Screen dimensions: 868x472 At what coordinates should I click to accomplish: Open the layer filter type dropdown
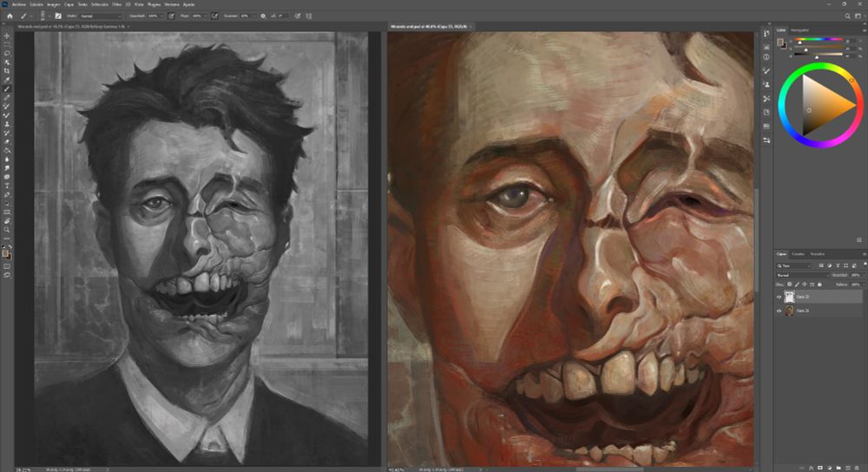794,266
